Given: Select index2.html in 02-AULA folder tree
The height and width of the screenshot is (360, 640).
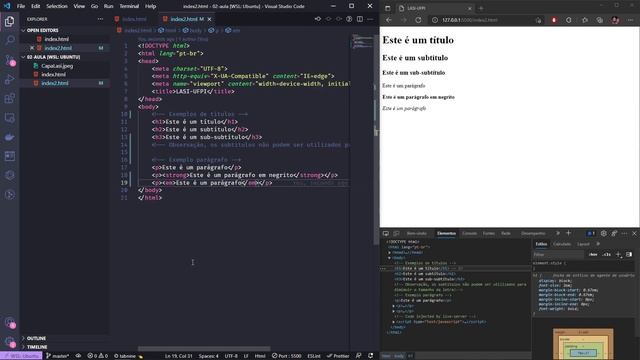Looking at the screenshot, I should [x=55, y=83].
